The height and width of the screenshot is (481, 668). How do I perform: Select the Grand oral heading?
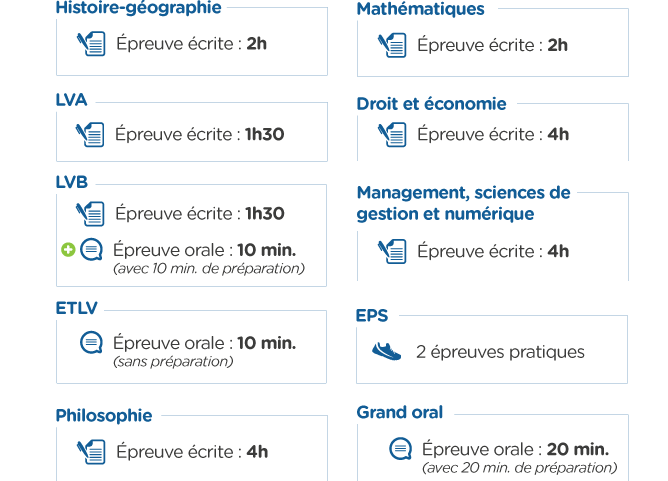[400, 412]
